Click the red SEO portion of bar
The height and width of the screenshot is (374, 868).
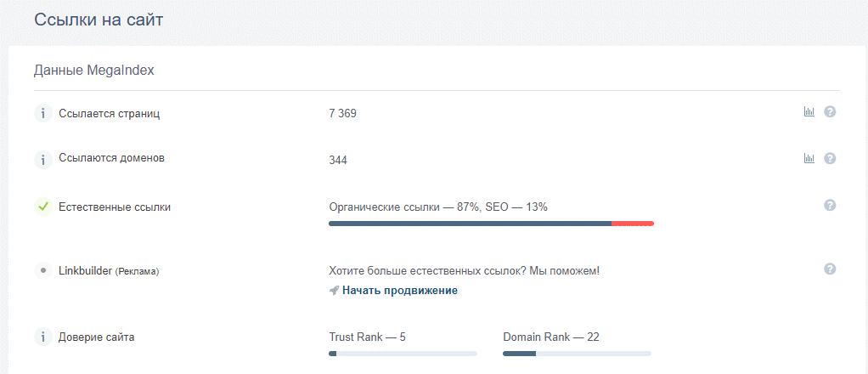click(x=633, y=224)
